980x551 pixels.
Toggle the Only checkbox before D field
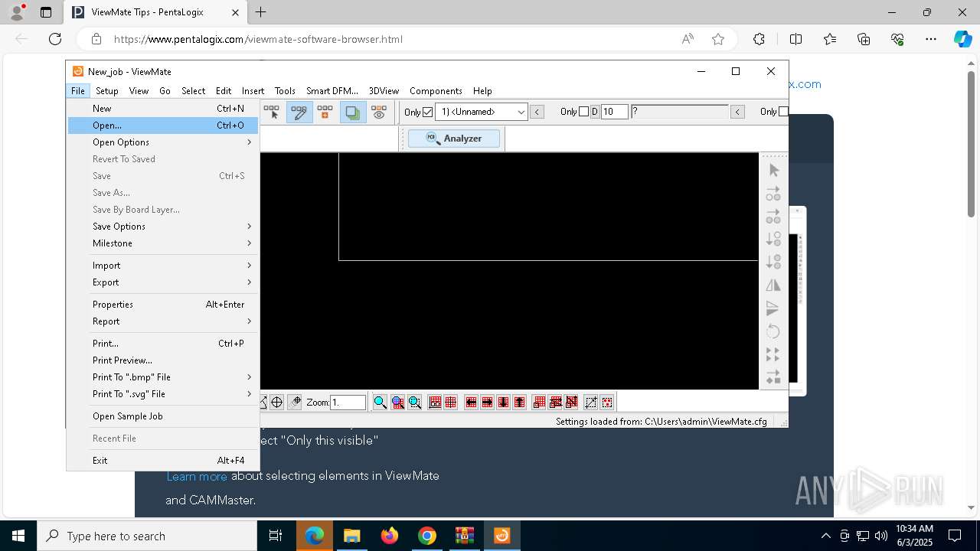[x=583, y=112]
